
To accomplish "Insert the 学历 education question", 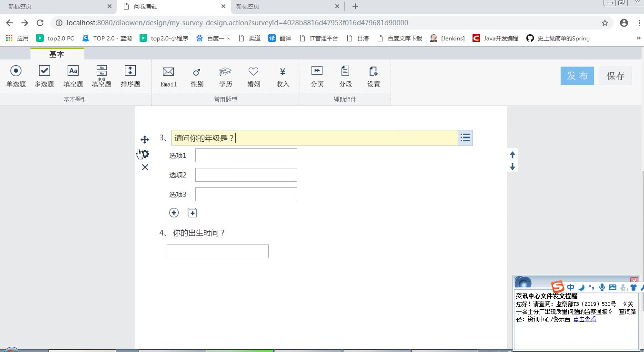I will [x=225, y=76].
